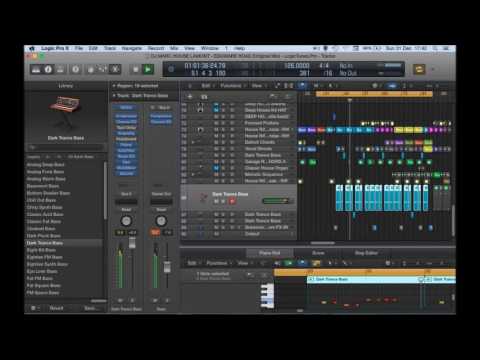
Task: Mute the selected Dark Trance Bass track
Action: [216, 201]
